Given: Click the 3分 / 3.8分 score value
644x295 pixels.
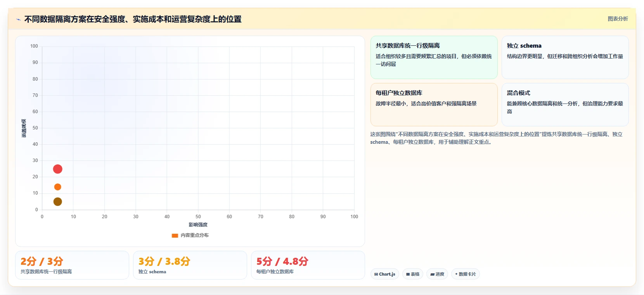Looking at the screenshot, I should point(164,261).
